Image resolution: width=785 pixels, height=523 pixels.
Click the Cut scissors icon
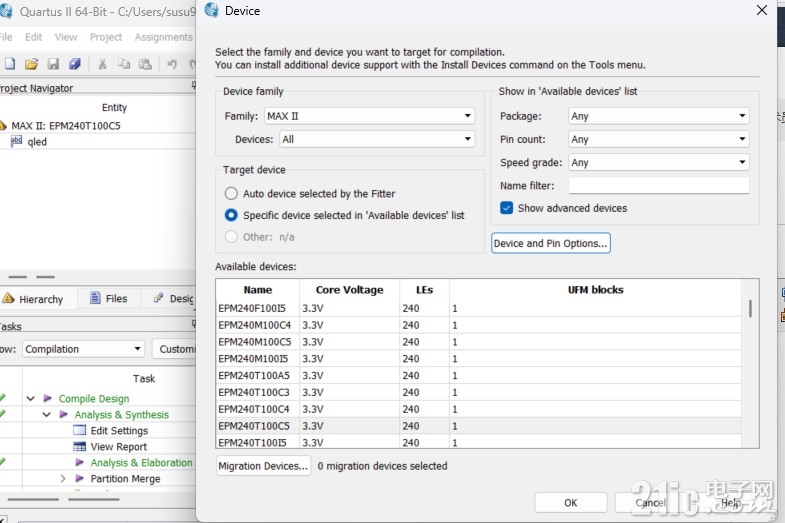point(102,64)
